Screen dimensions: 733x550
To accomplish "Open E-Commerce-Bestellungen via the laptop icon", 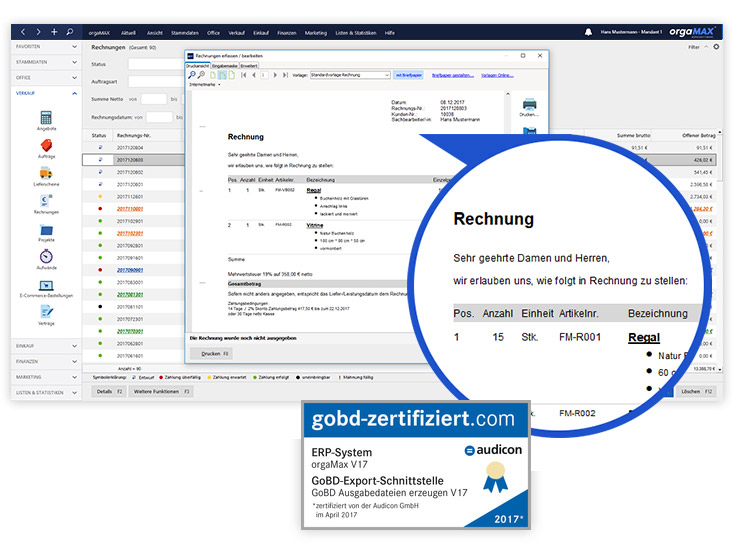I will pos(46,285).
